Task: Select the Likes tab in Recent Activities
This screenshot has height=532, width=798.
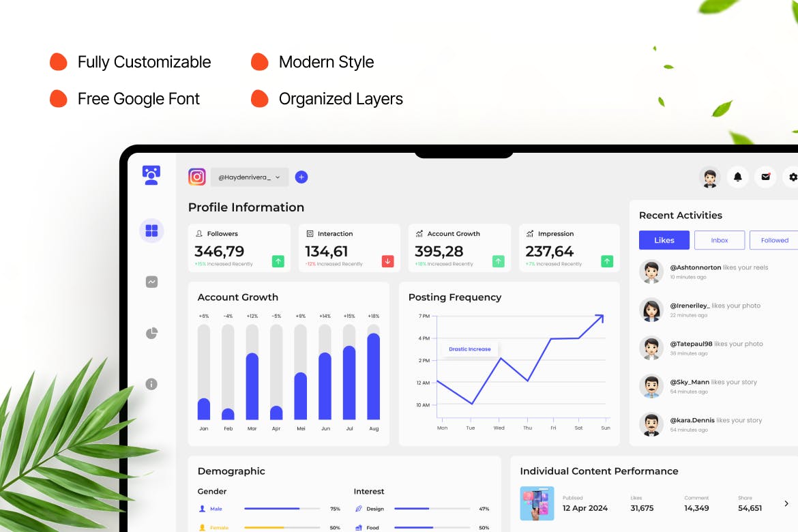Action: 664,240
